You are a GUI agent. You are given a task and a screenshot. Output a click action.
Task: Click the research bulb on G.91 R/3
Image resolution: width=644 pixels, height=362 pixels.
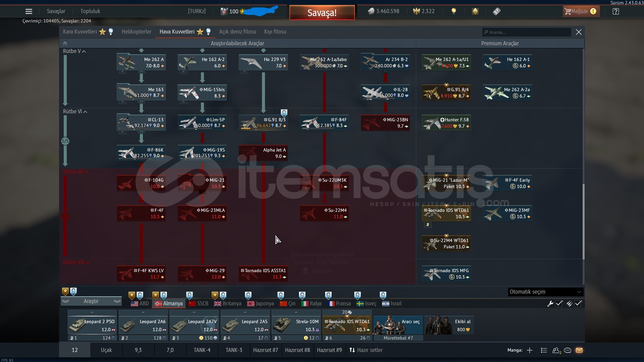click(284, 113)
